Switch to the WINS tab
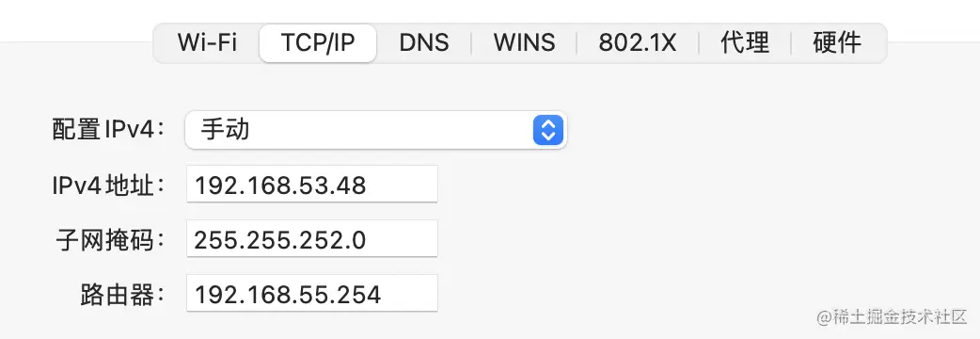This screenshot has width=980, height=339. tap(524, 43)
